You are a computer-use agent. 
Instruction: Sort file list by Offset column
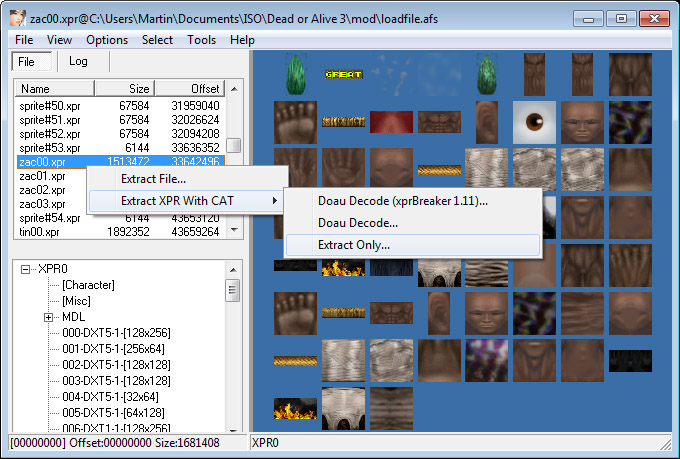coord(190,89)
